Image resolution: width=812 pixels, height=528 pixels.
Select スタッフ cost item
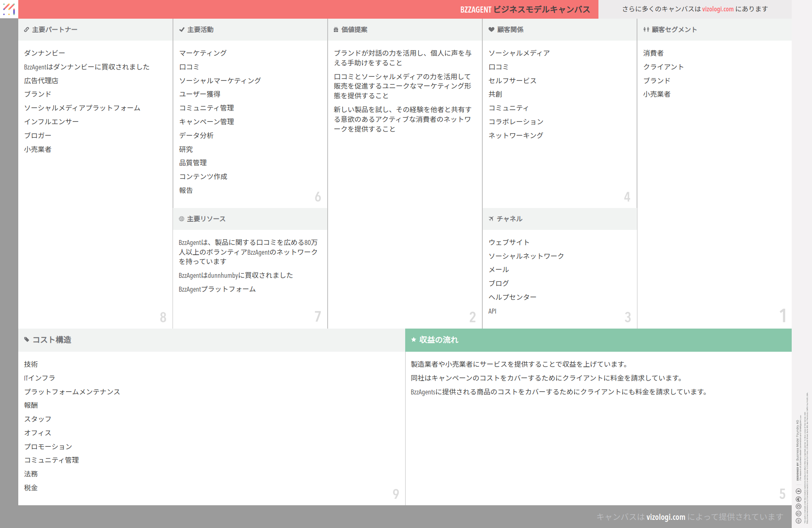pyautogui.click(x=38, y=419)
